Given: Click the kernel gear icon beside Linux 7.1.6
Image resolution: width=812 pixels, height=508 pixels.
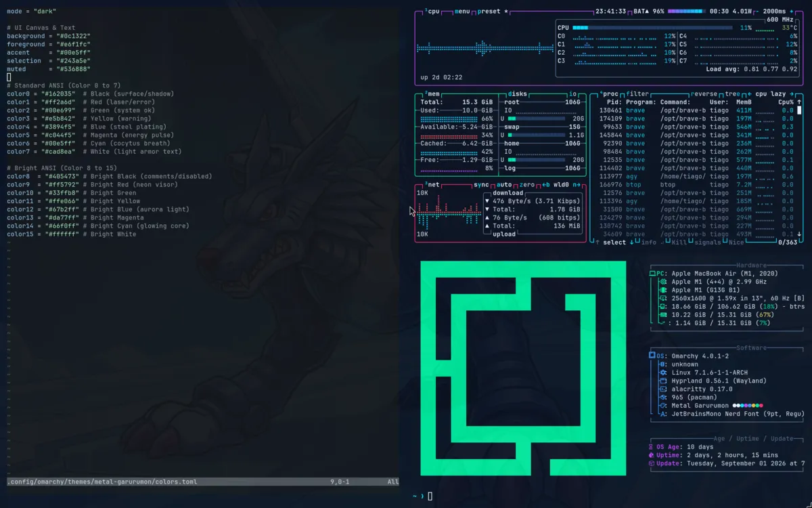Looking at the screenshot, I should click(x=664, y=373).
